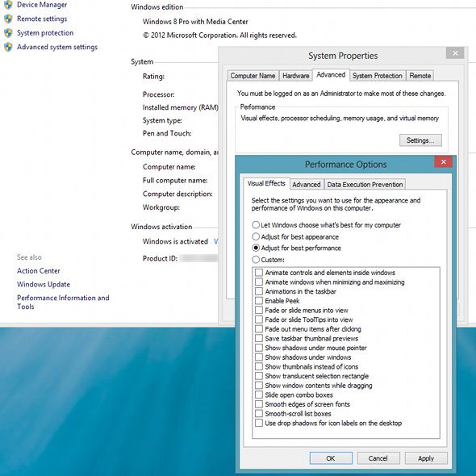Open Performance Information and Tools link
The height and width of the screenshot is (476, 476).
(63, 302)
